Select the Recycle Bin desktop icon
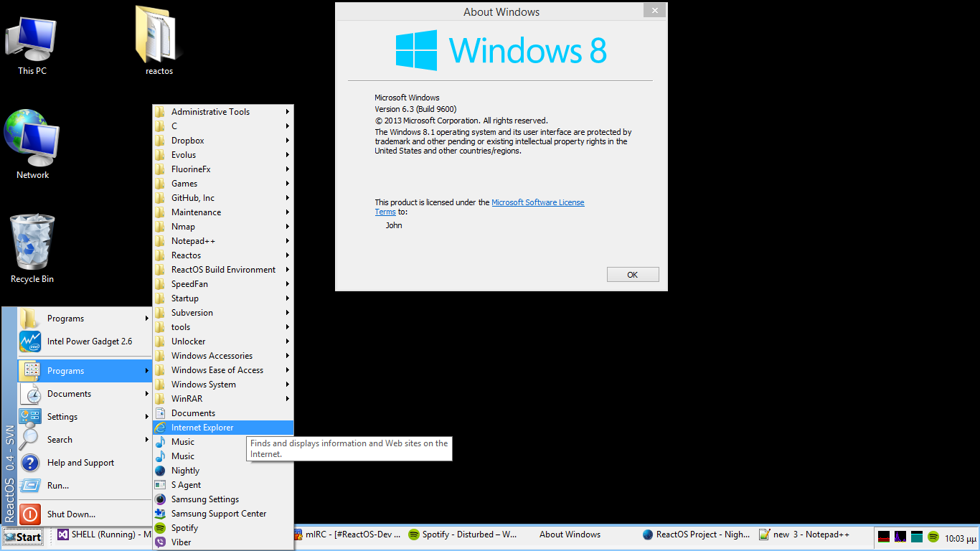Image resolution: width=980 pixels, height=551 pixels. 32,248
